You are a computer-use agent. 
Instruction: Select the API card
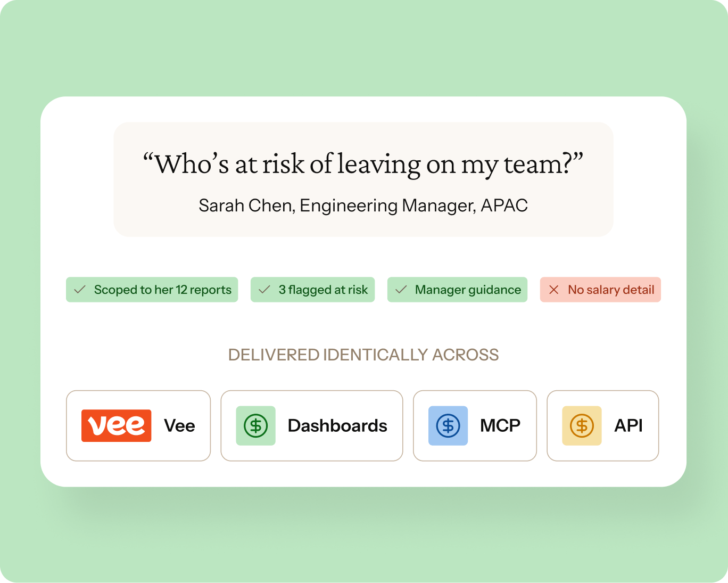pyautogui.click(x=603, y=425)
